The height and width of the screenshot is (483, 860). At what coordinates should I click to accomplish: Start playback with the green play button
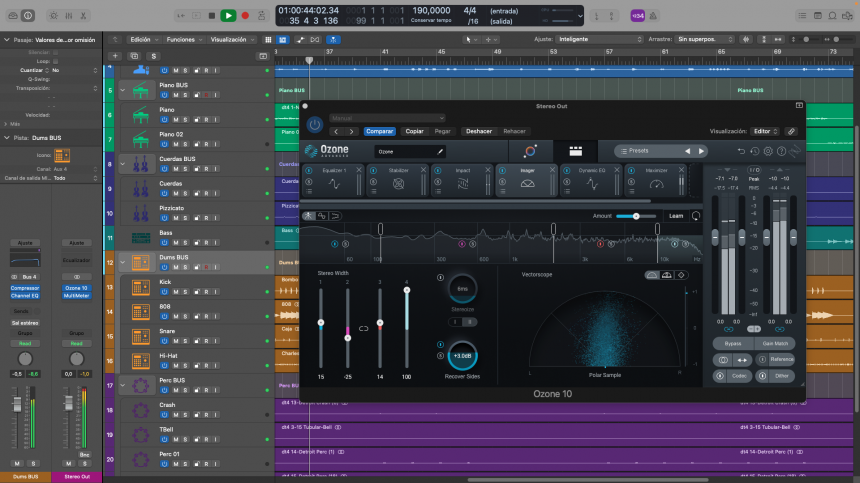228,16
